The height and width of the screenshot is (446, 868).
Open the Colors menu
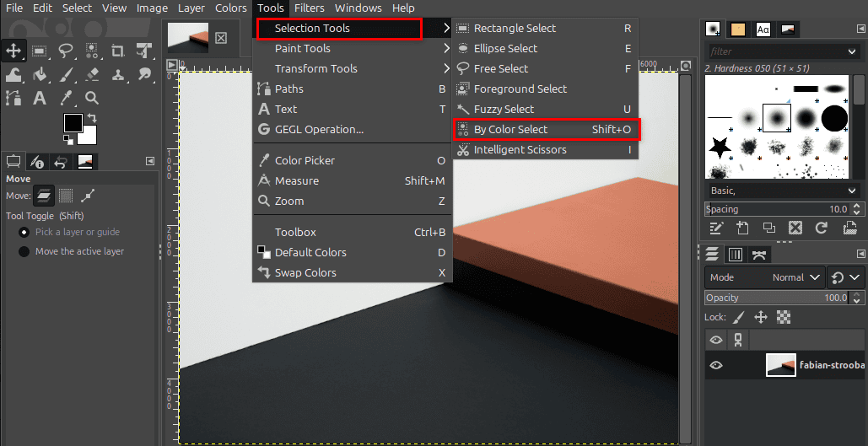[x=231, y=8]
